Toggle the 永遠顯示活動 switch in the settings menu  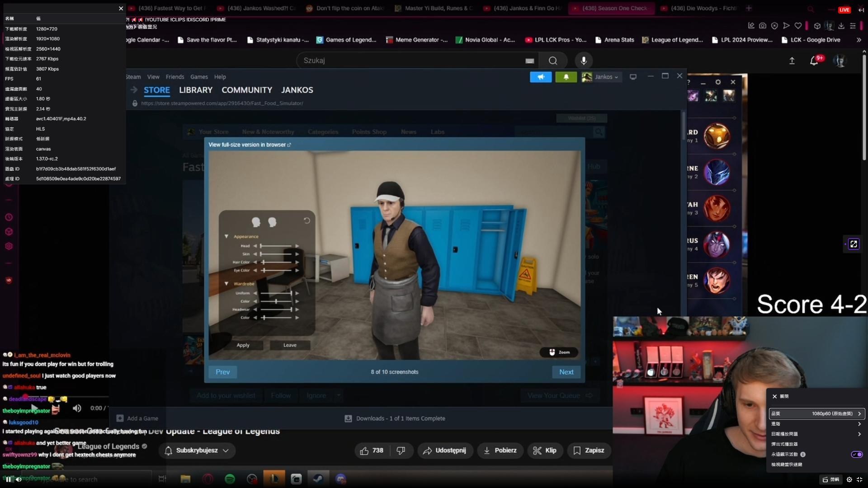pyautogui.click(x=856, y=455)
